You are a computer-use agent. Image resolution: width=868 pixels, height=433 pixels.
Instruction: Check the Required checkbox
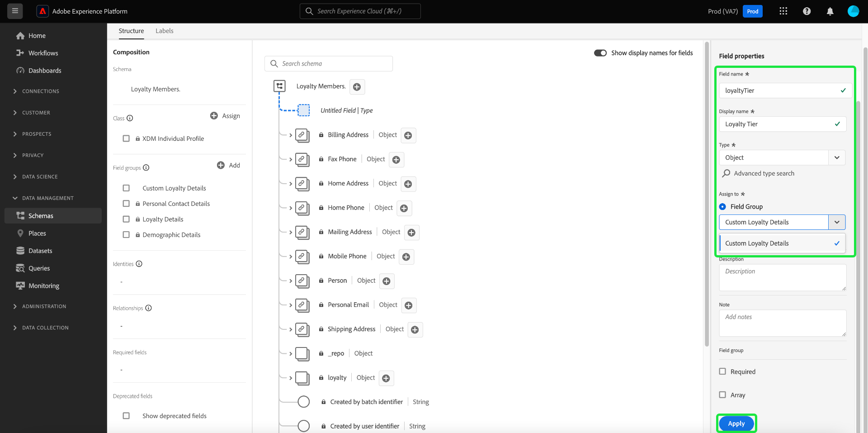[722, 371]
